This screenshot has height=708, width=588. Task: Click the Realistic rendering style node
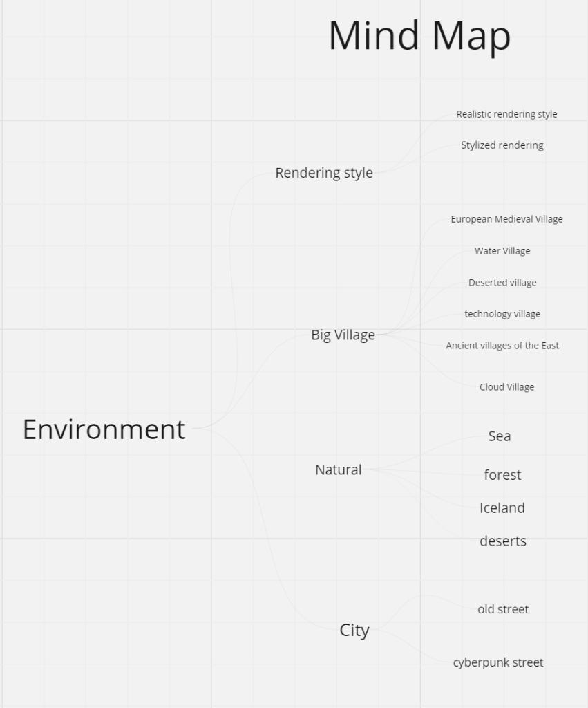(x=506, y=114)
